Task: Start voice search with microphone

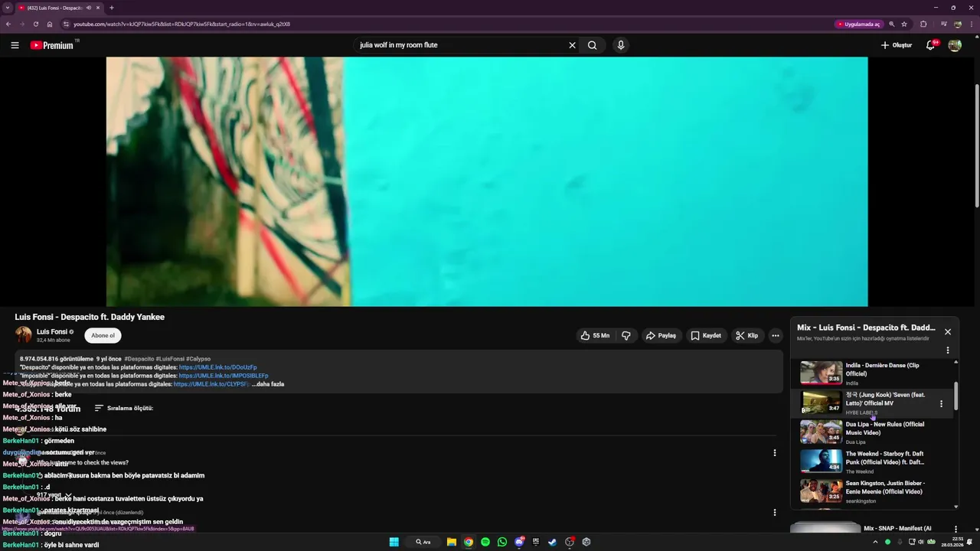Action: click(621, 45)
